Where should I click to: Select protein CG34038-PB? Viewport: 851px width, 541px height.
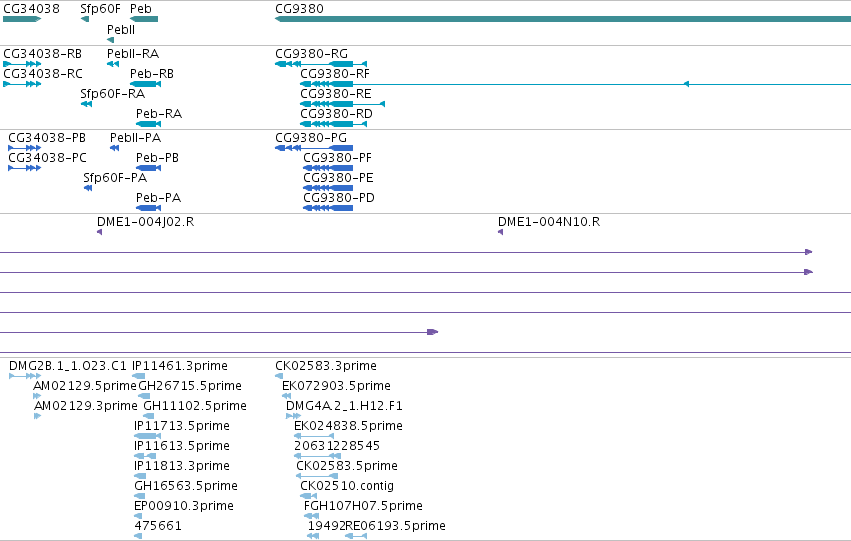pyautogui.click(x=47, y=138)
